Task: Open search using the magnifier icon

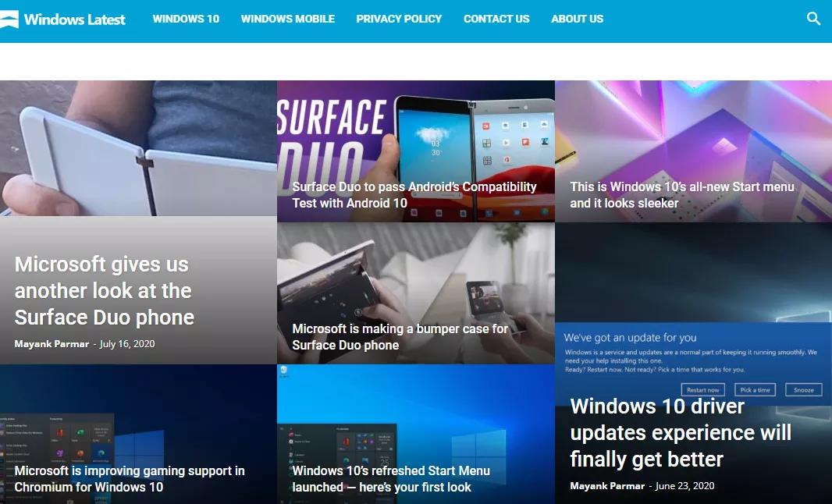Action: point(813,19)
